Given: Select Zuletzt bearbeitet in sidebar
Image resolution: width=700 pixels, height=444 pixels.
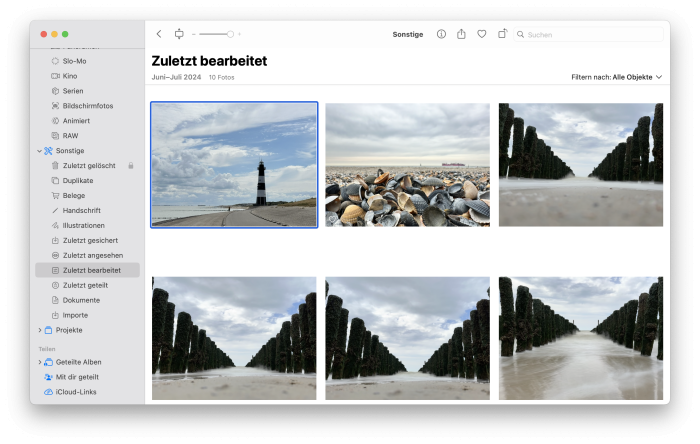Looking at the screenshot, I should (88, 270).
